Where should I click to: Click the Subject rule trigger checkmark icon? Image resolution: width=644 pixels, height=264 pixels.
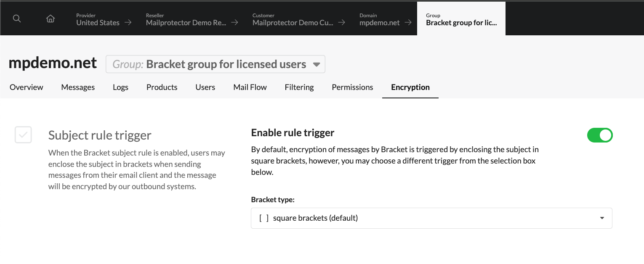(23, 135)
